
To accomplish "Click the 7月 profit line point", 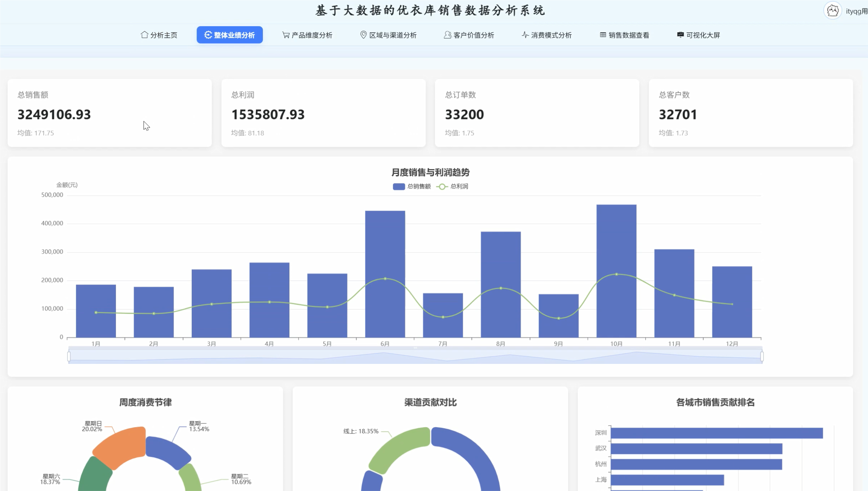I will click(443, 317).
